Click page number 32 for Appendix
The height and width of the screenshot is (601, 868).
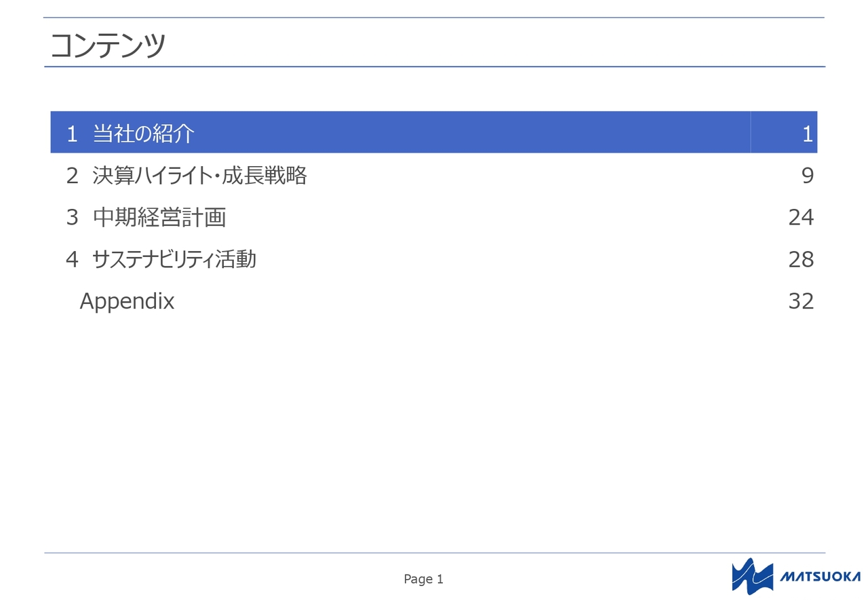pos(801,301)
